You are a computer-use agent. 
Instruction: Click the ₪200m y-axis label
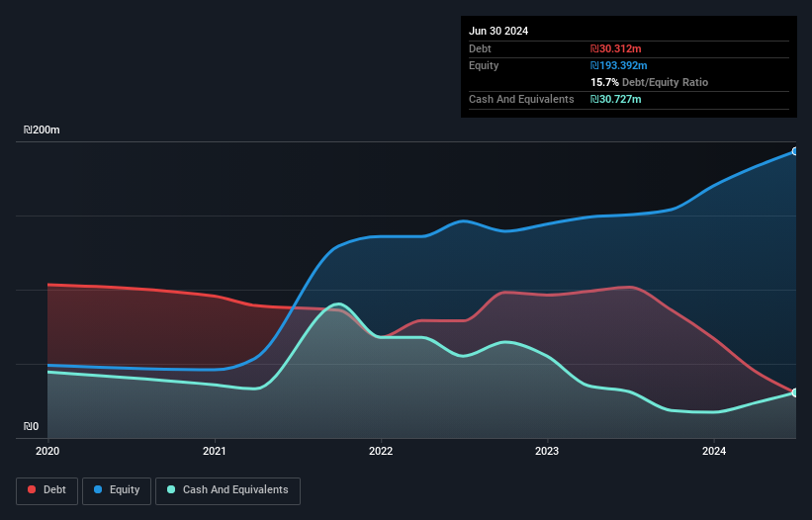42,130
